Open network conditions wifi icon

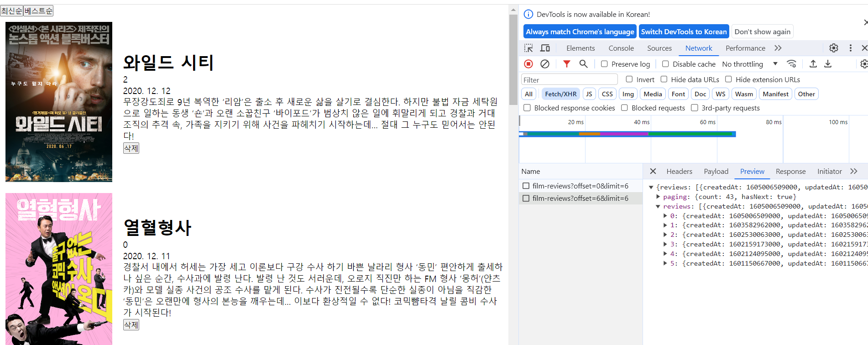click(791, 64)
